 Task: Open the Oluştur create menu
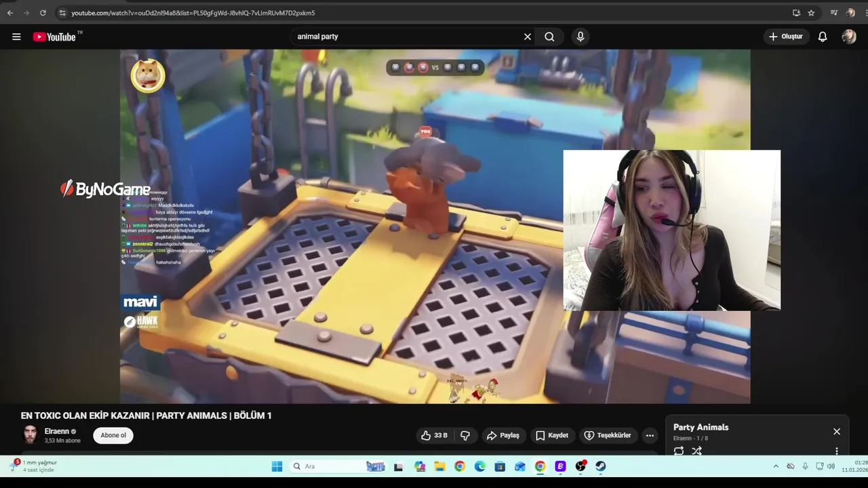coord(786,37)
